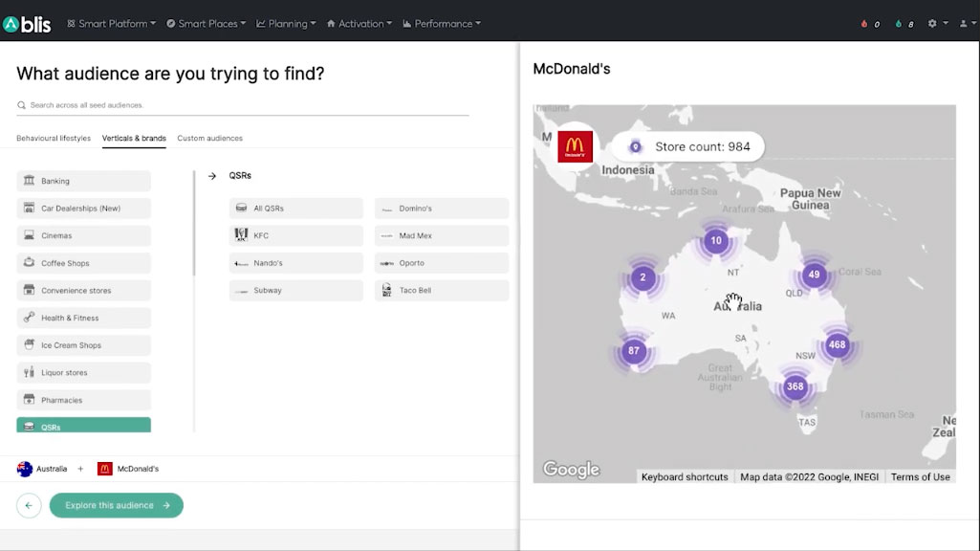Open the Smart Places menu
The width and height of the screenshot is (980, 551).
206,24
